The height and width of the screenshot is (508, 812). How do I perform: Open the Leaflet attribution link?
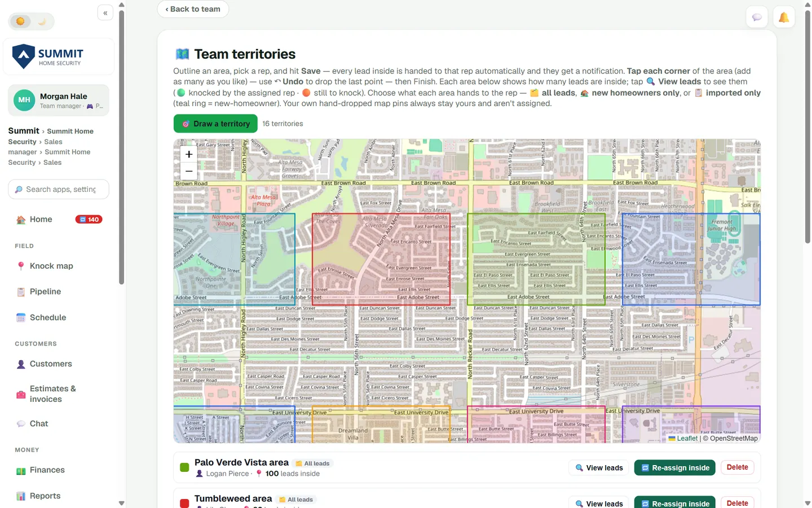point(687,439)
